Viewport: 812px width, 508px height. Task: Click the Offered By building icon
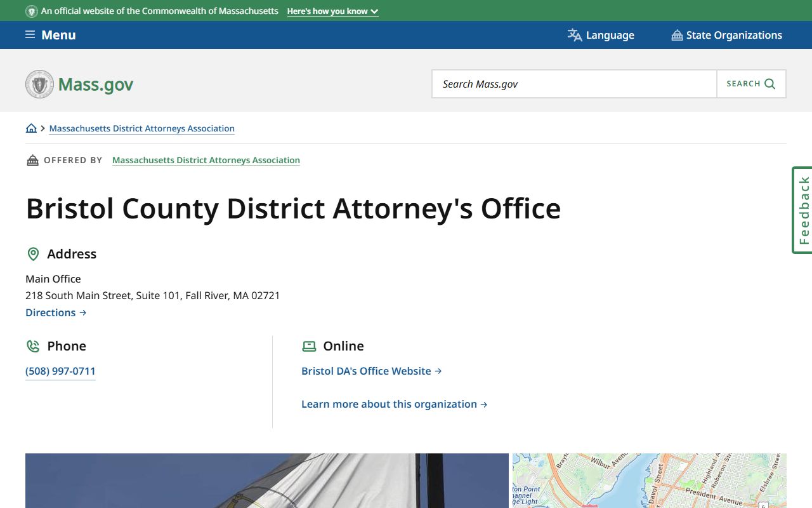pos(32,160)
